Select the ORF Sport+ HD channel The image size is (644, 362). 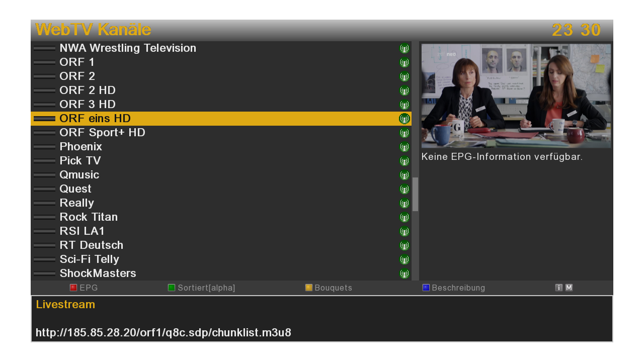coord(102,133)
